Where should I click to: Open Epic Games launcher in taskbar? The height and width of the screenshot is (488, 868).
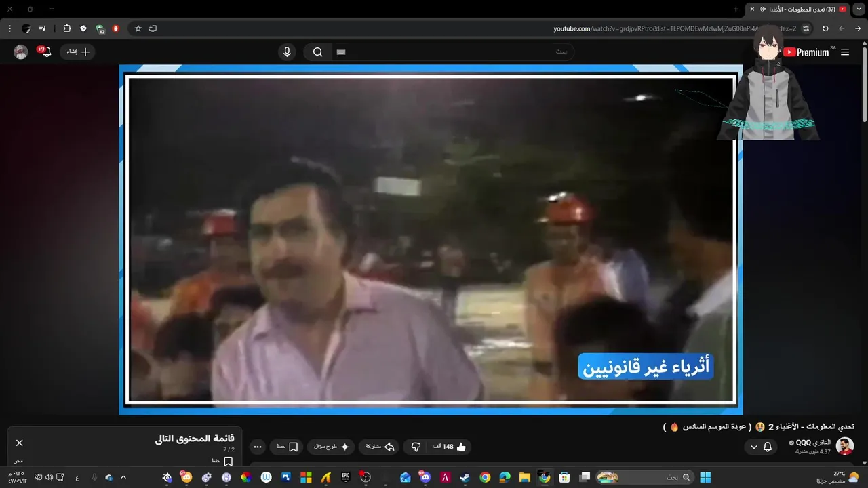click(x=346, y=477)
